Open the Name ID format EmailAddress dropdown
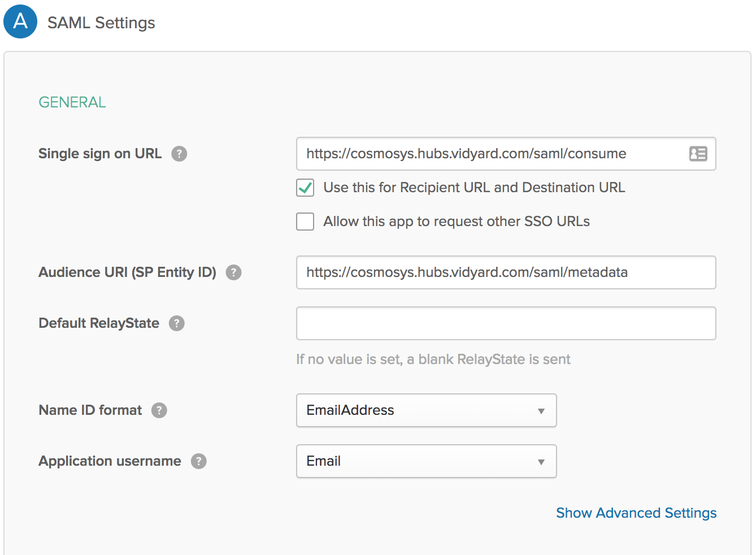This screenshot has width=756, height=555. [x=426, y=410]
